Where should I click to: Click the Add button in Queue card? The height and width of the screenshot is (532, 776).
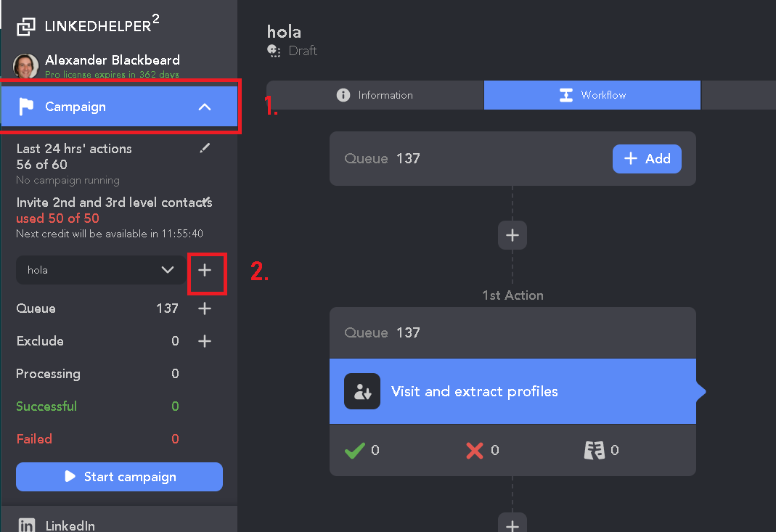point(647,159)
